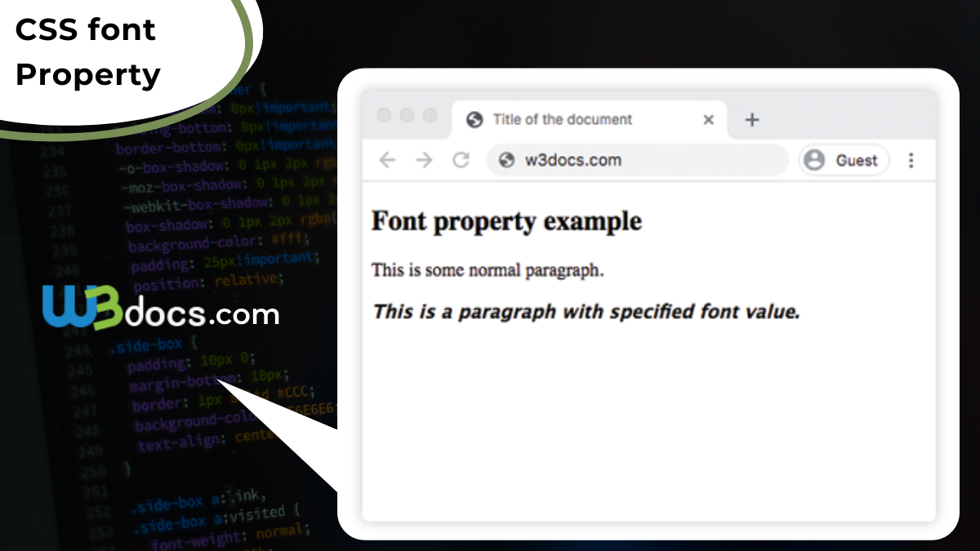This screenshot has width=980, height=551.
Task: Click the globe favicon on the tab
Action: click(x=474, y=120)
